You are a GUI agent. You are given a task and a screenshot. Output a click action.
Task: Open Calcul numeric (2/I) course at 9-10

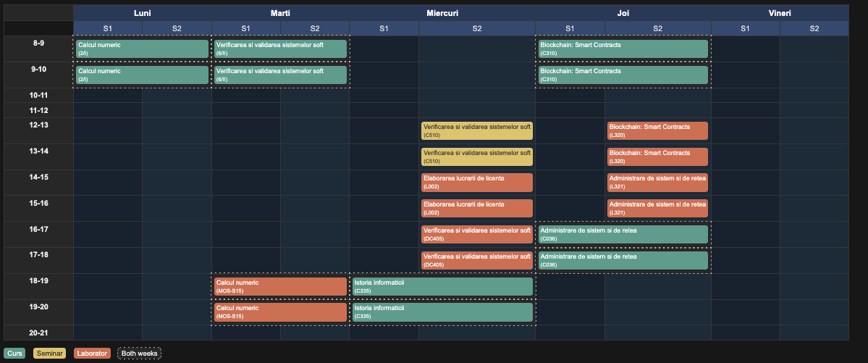pyautogui.click(x=143, y=75)
